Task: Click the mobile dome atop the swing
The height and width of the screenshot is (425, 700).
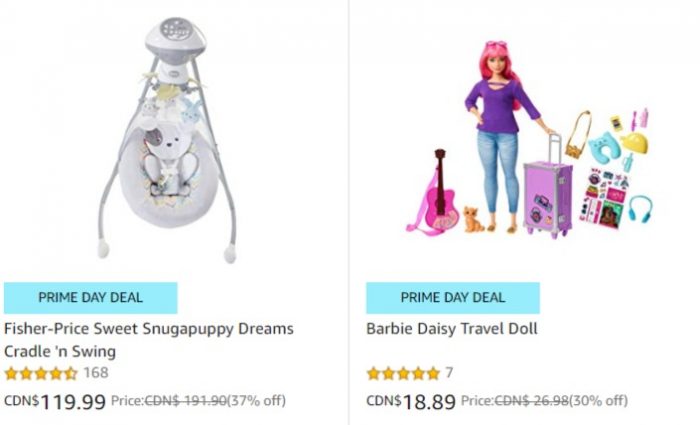Action: pyautogui.click(x=175, y=40)
